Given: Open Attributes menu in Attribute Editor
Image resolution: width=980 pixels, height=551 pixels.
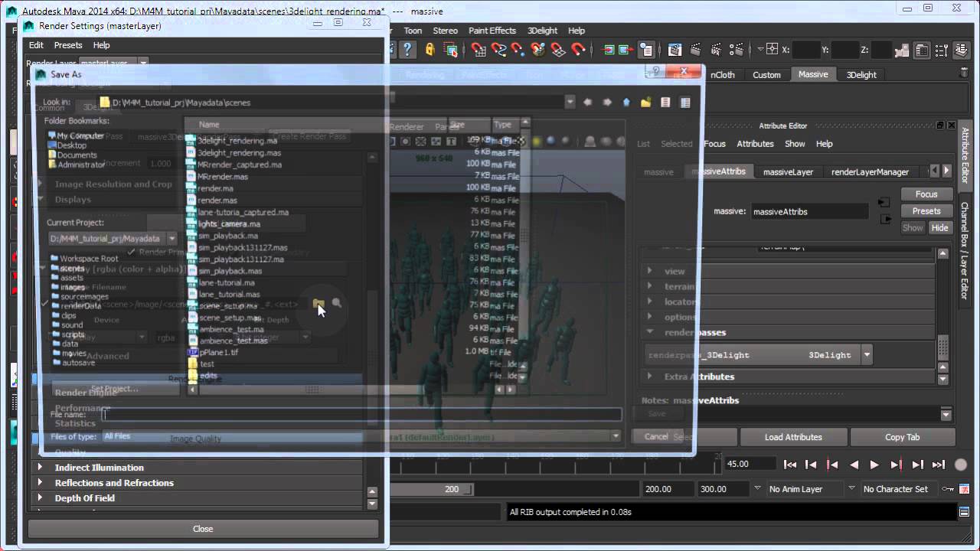Looking at the screenshot, I should (755, 144).
